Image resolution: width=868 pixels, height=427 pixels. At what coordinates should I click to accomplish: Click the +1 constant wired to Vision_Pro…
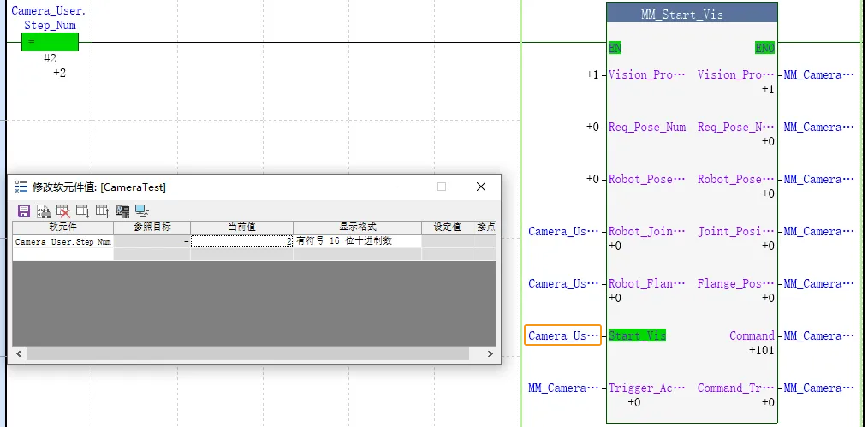tap(592, 74)
